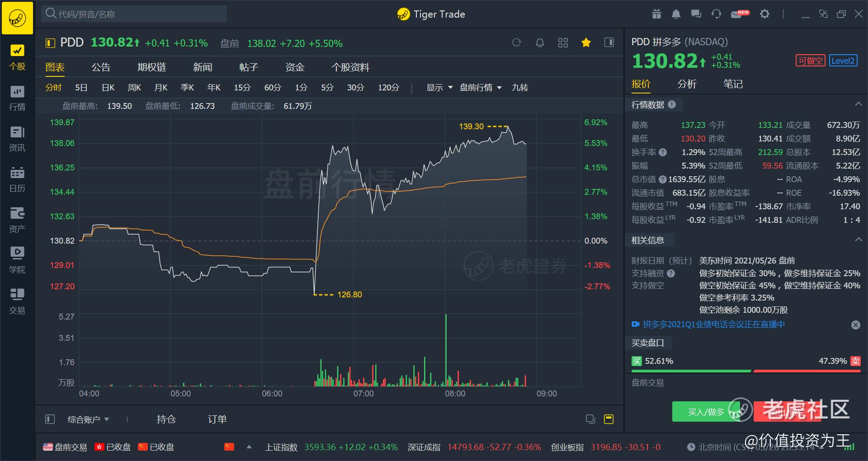Set a price alert with the chart bell icon
The image size is (868, 461).
click(540, 42)
